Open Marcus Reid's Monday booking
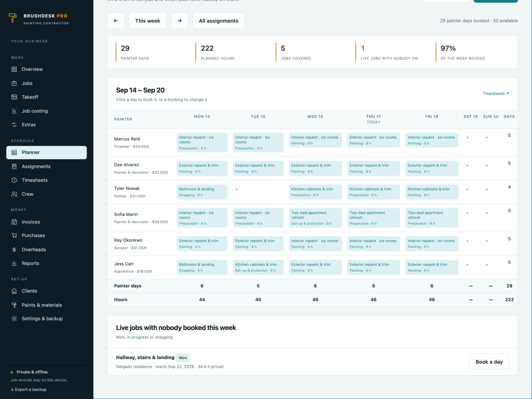This screenshot has height=399, width=532. pyautogui.click(x=202, y=142)
